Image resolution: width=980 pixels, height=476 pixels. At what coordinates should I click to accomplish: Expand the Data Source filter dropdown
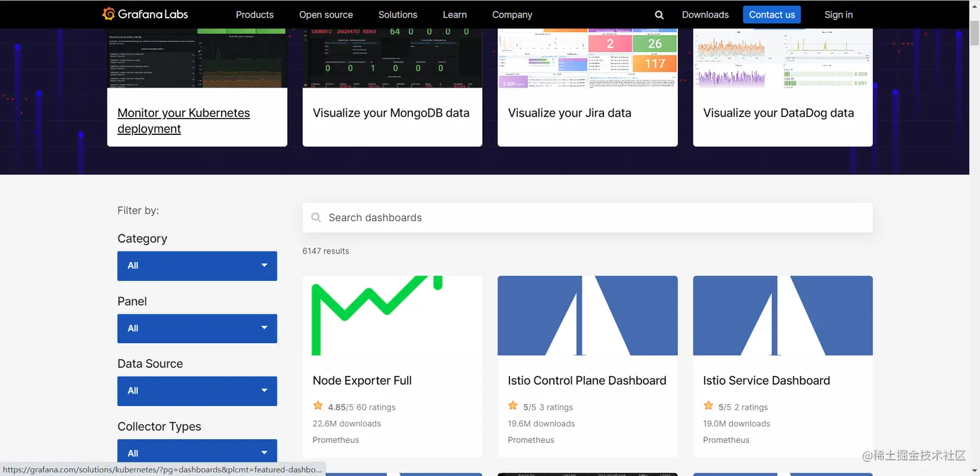point(197,391)
